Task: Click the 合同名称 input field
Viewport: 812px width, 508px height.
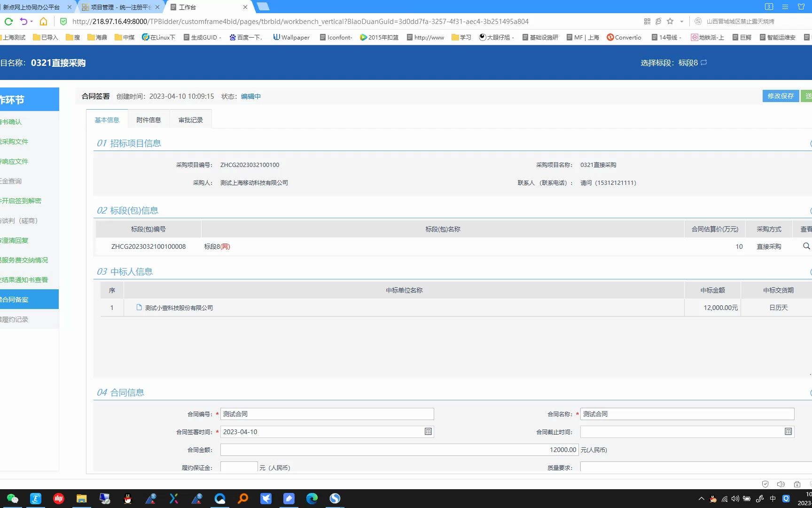Action: pos(687,414)
